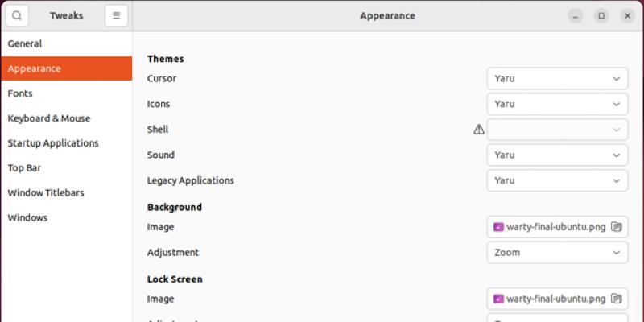The width and height of the screenshot is (644, 322).
Task: Switch to the Fonts section
Action: (x=20, y=93)
